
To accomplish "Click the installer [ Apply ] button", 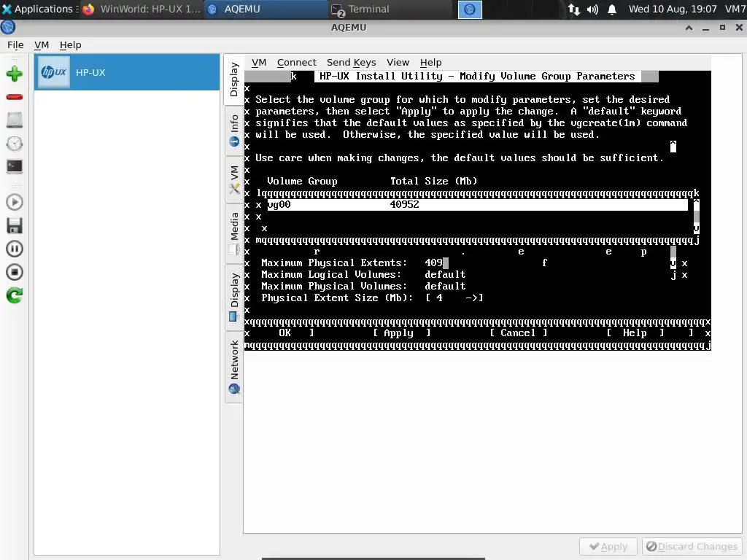I will coord(402,332).
